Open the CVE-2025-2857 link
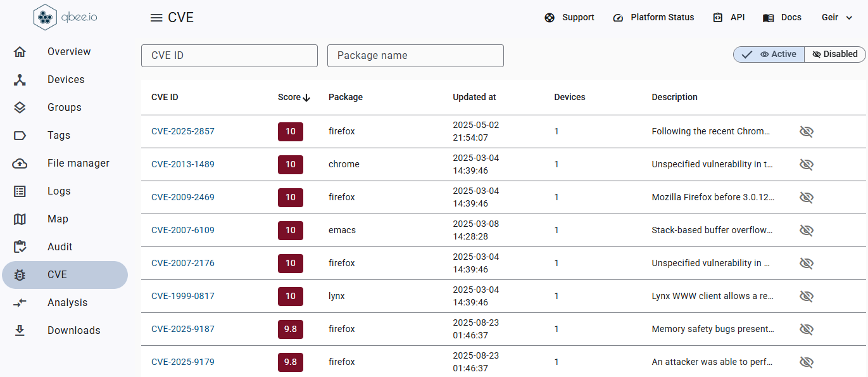The image size is (868, 377). pos(183,132)
